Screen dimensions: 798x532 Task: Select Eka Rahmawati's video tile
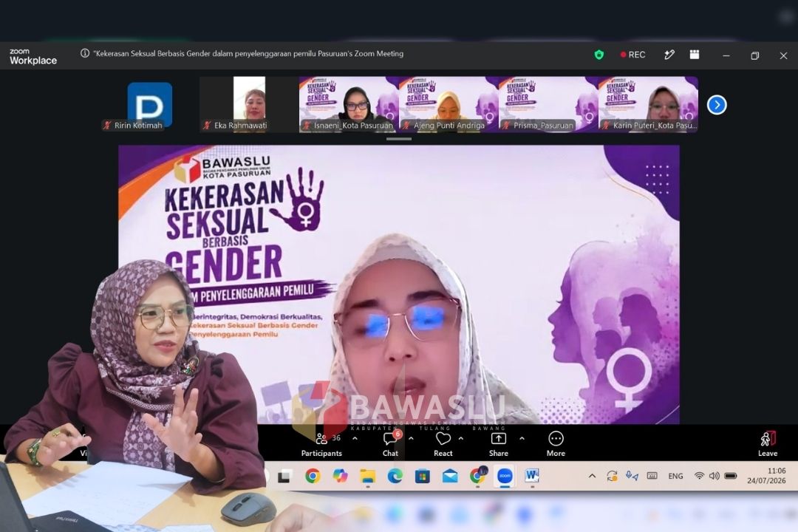250,105
